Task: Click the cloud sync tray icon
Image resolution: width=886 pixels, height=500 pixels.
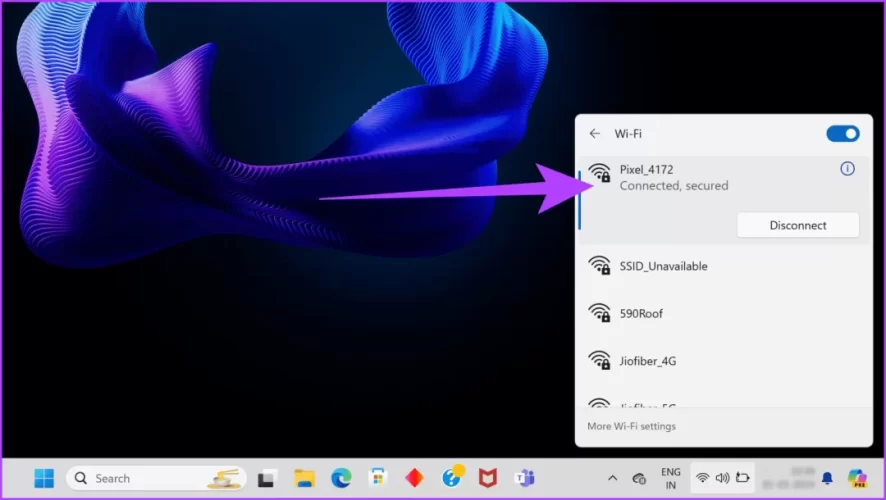Action: point(639,479)
